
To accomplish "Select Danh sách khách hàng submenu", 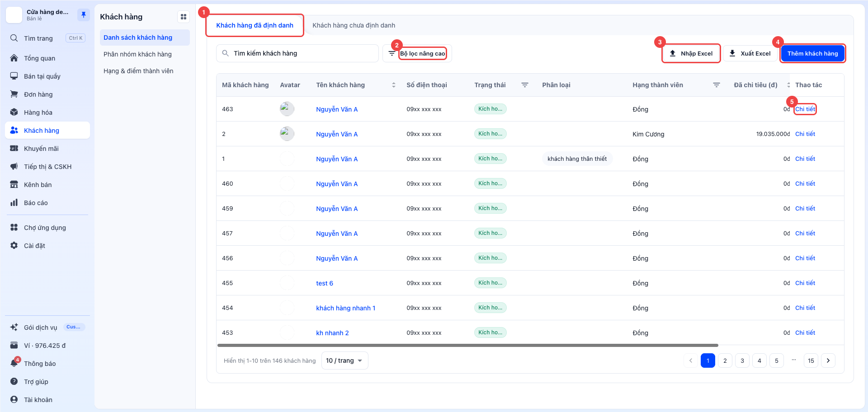I will pos(145,37).
